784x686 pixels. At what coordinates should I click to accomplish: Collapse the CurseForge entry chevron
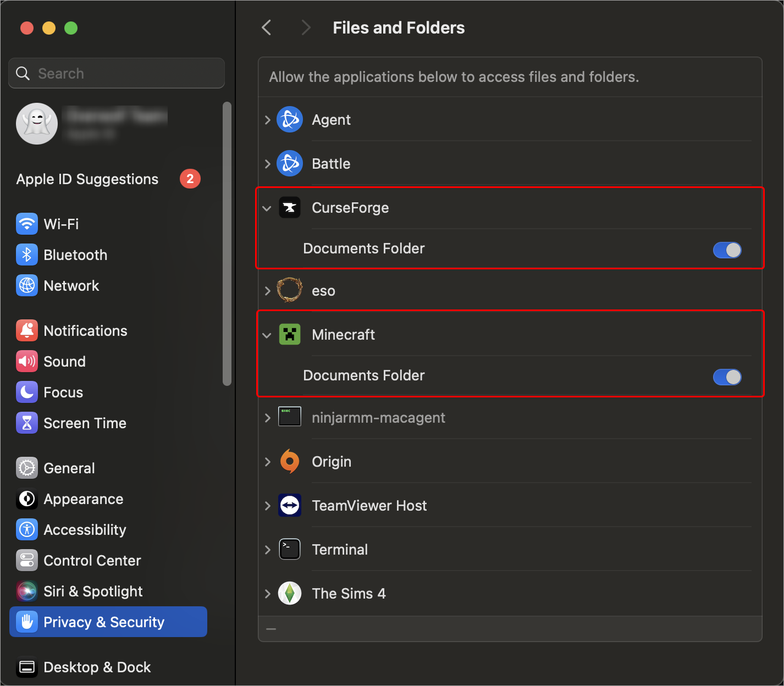(x=267, y=208)
